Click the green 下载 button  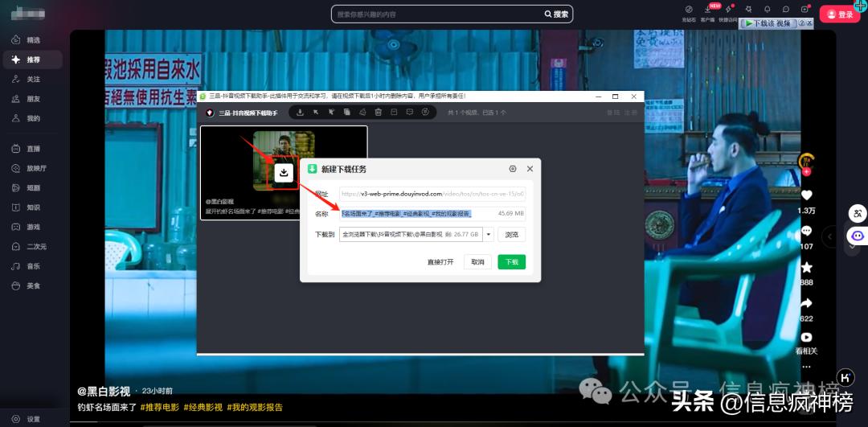pyautogui.click(x=511, y=262)
